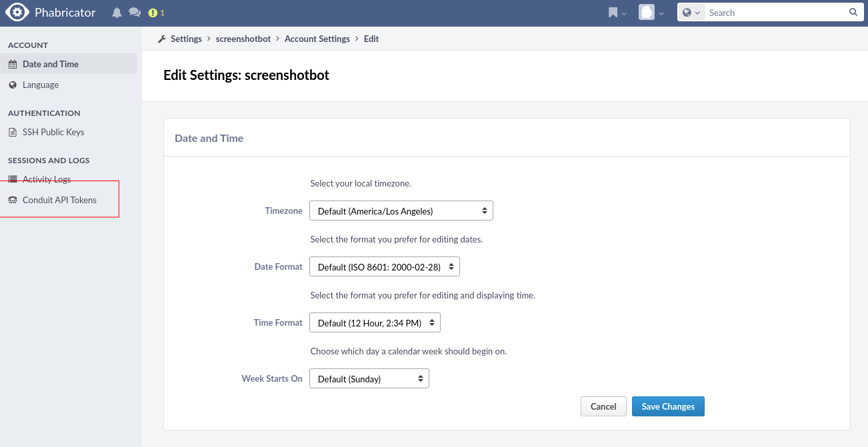868x447 pixels.
Task: Open SSH Public Keys settings
Action: tap(53, 133)
